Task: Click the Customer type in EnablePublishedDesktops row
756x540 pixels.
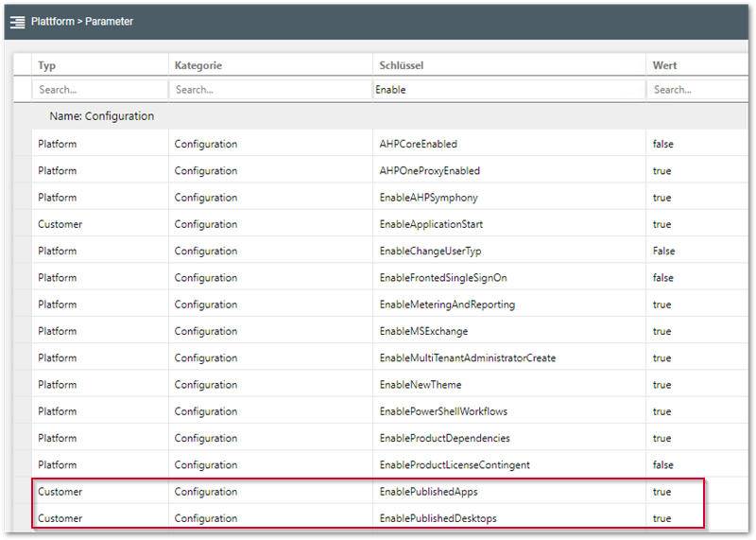Action: tap(60, 518)
